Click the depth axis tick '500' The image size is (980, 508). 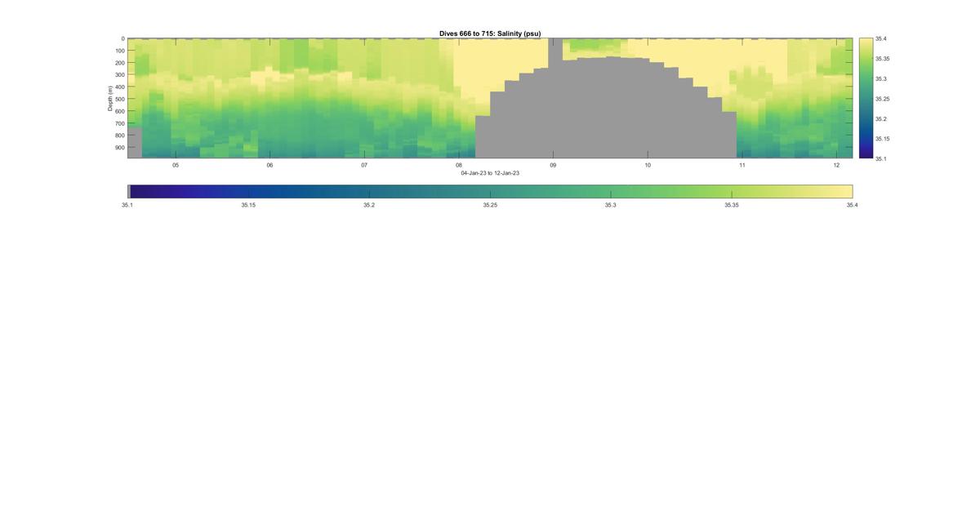pyautogui.click(x=120, y=99)
